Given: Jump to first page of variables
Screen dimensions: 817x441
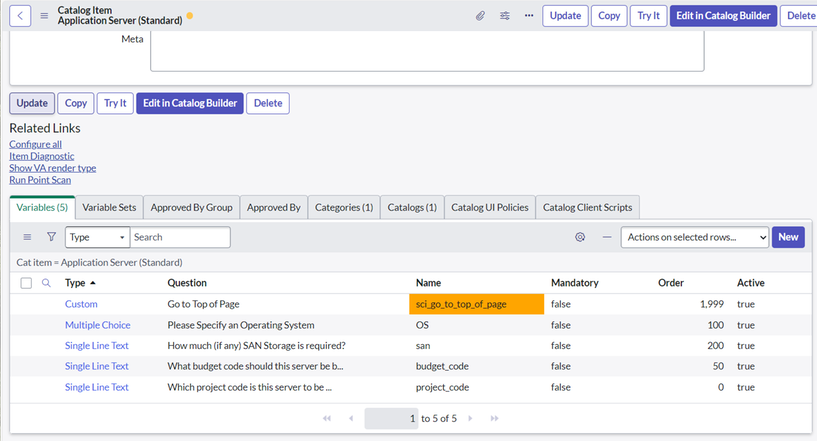Looking at the screenshot, I should click(327, 418).
